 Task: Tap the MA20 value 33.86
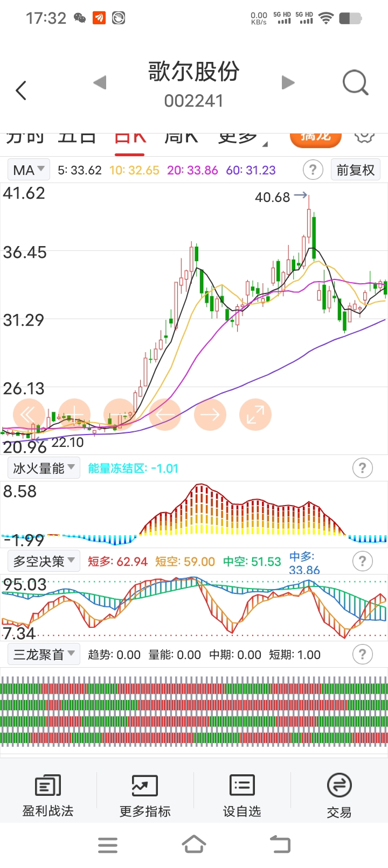click(x=192, y=170)
